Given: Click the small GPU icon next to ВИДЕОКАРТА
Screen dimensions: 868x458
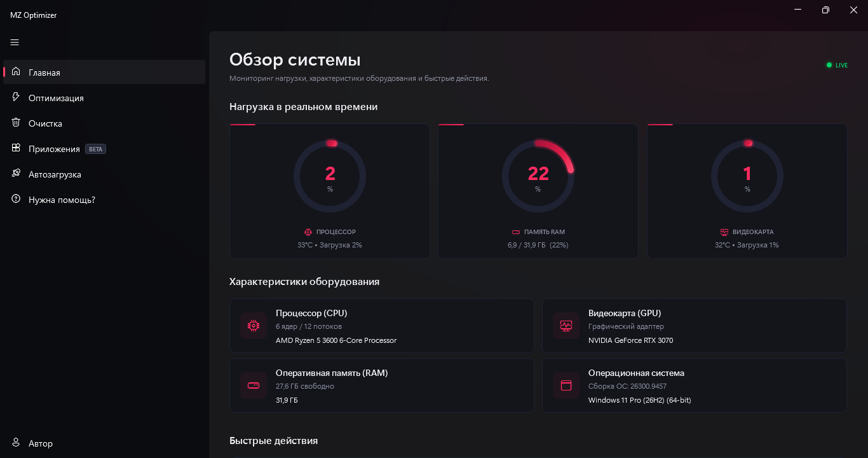Looking at the screenshot, I should pyautogui.click(x=724, y=232).
